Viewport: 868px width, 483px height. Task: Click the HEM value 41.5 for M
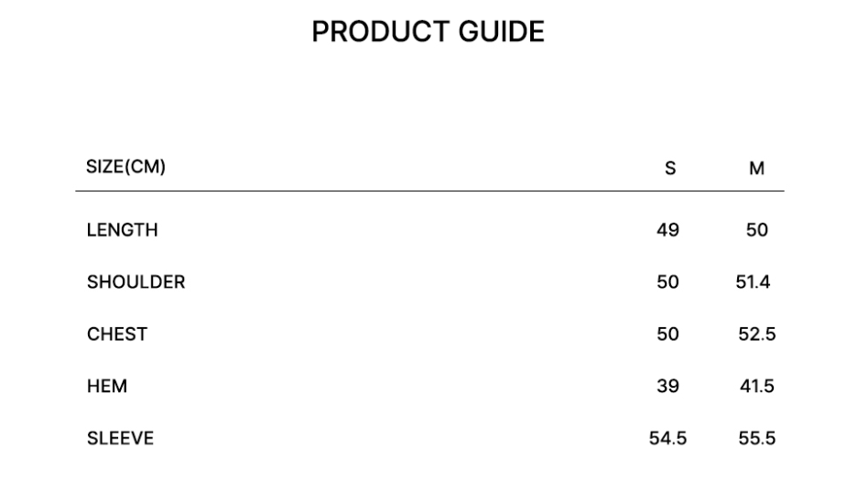tap(756, 386)
